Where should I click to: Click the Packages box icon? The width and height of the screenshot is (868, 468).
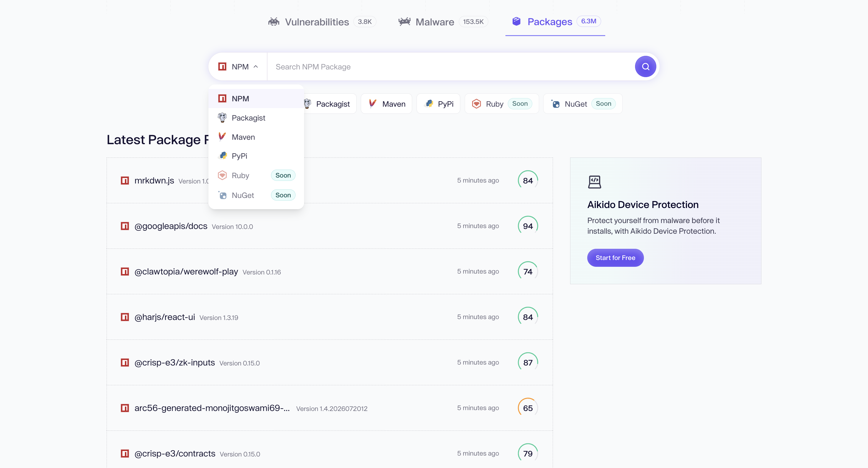(516, 22)
